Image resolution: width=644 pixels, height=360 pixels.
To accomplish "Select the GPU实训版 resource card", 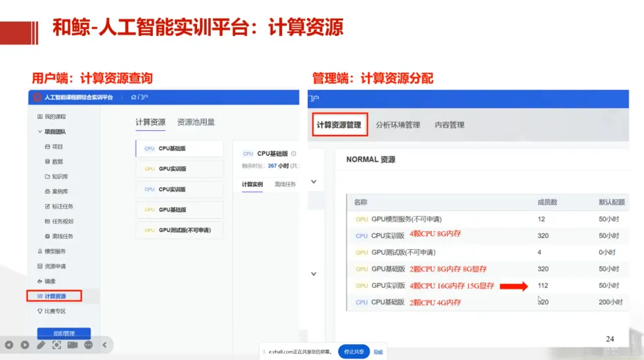I will tap(179, 169).
